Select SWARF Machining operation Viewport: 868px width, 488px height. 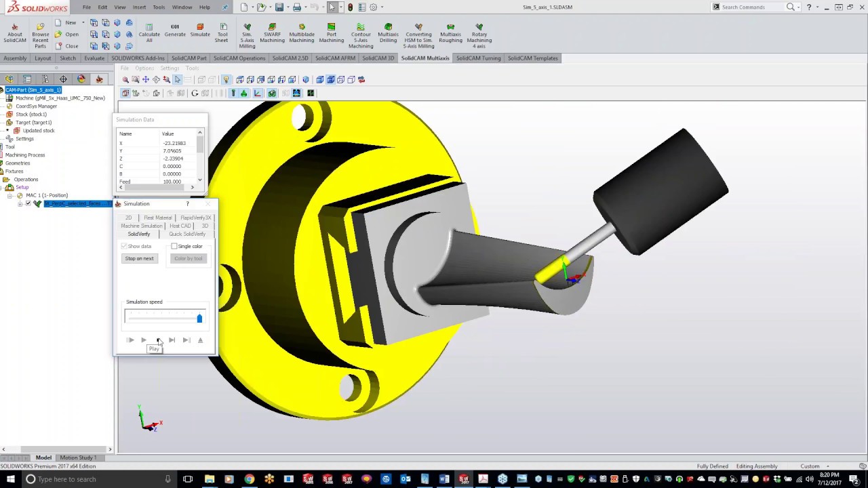coord(272,34)
